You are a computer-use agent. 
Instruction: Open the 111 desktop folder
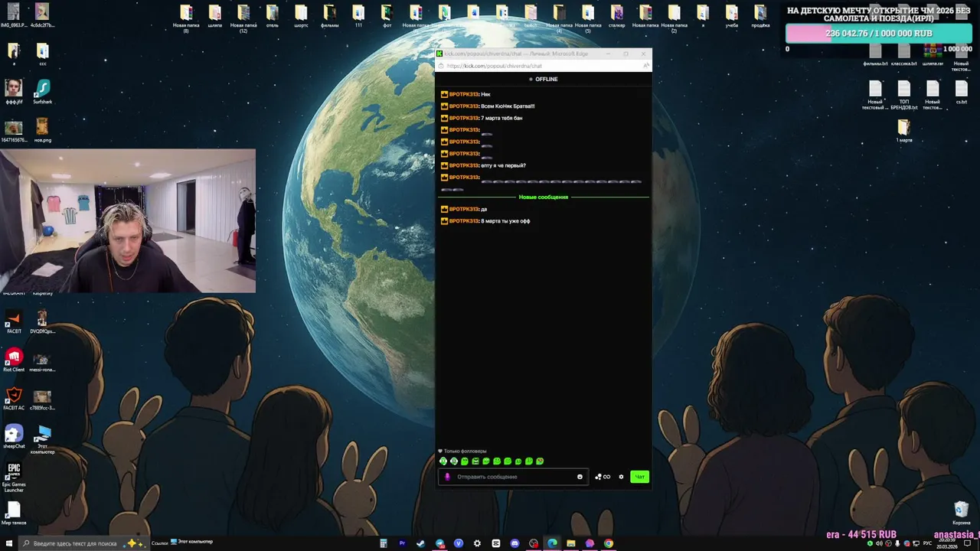click(358, 15)
